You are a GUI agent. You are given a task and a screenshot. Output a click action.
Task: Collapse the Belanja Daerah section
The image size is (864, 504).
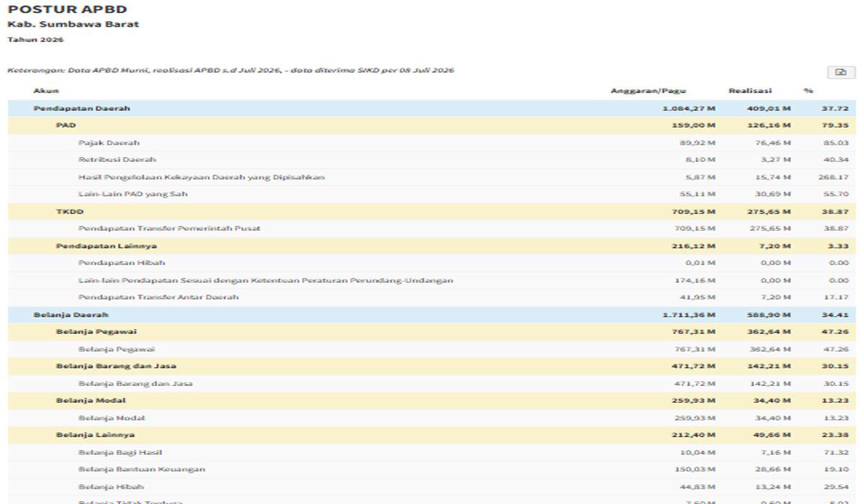pos(432,315)
